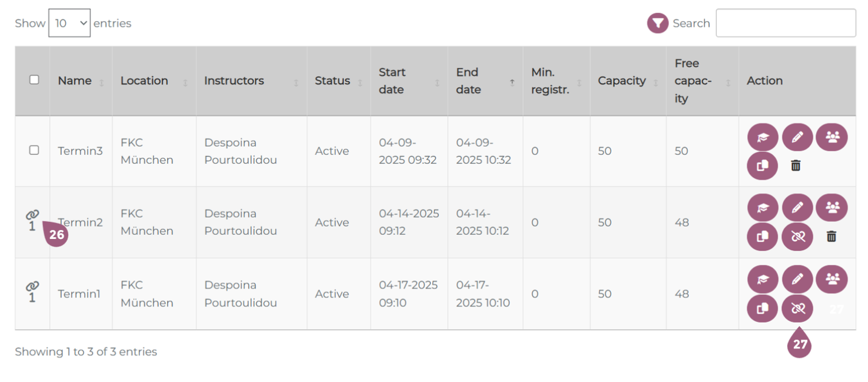Open graduation cap icon for Termin3
Image resolution: width=868 pixels, height=382 pixels.
[x=763, y=138]
